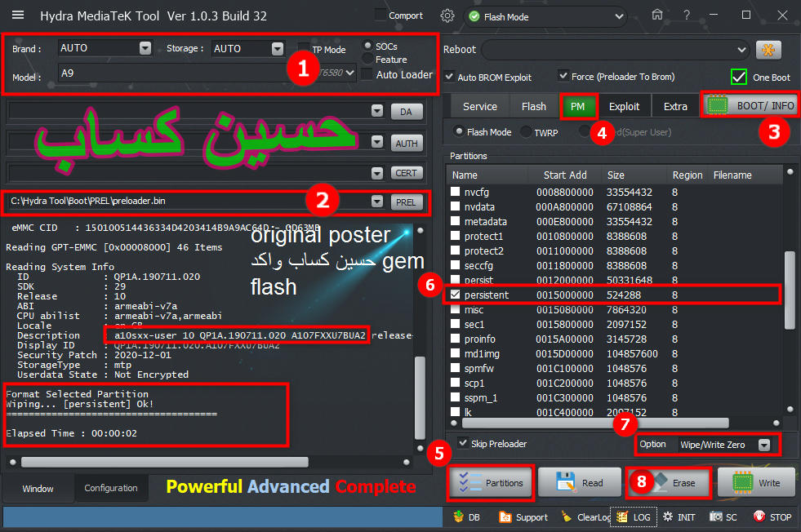
Task: Check the proinfo partition checkbox
Action: point(455,339)
